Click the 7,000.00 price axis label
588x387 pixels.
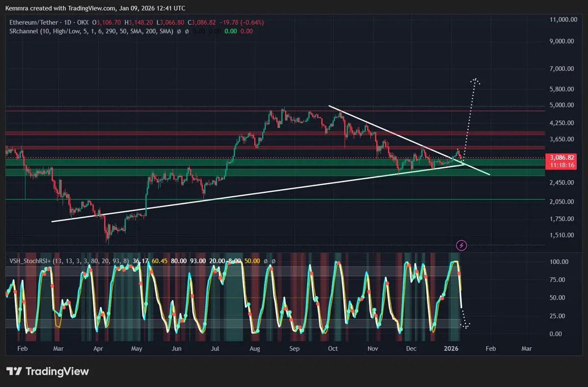pyautogui.click(x=562, y=69)
